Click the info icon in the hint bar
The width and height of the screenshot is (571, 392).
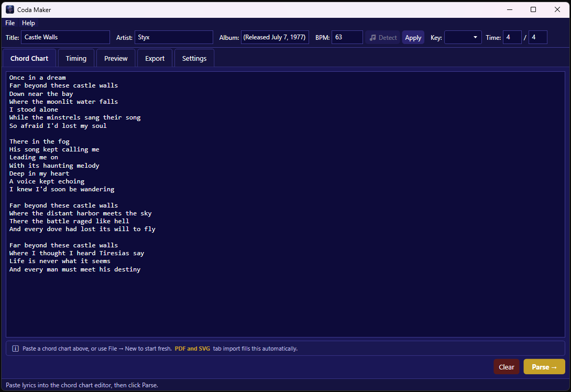tap(15, 349)
